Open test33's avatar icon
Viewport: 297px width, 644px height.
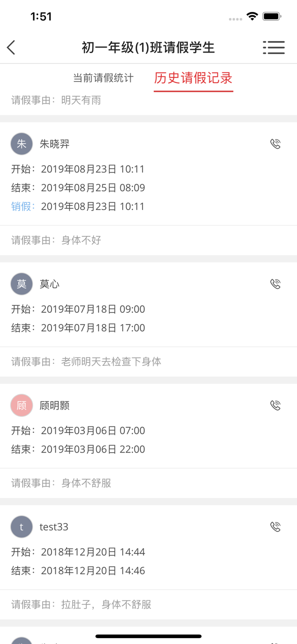coord(21,527)
